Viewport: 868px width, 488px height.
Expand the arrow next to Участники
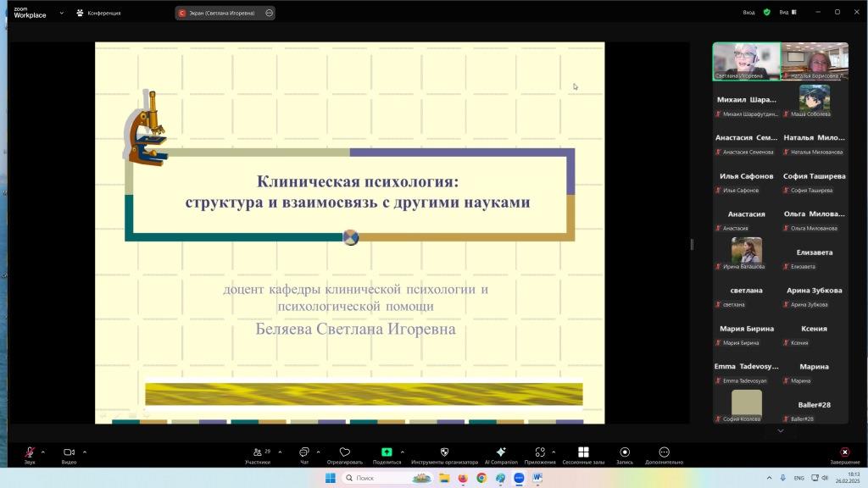[x=280, y=452]
